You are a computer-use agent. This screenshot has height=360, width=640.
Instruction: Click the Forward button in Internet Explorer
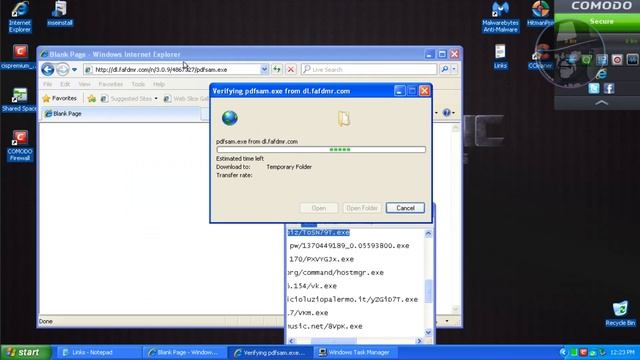click(62, 69)
